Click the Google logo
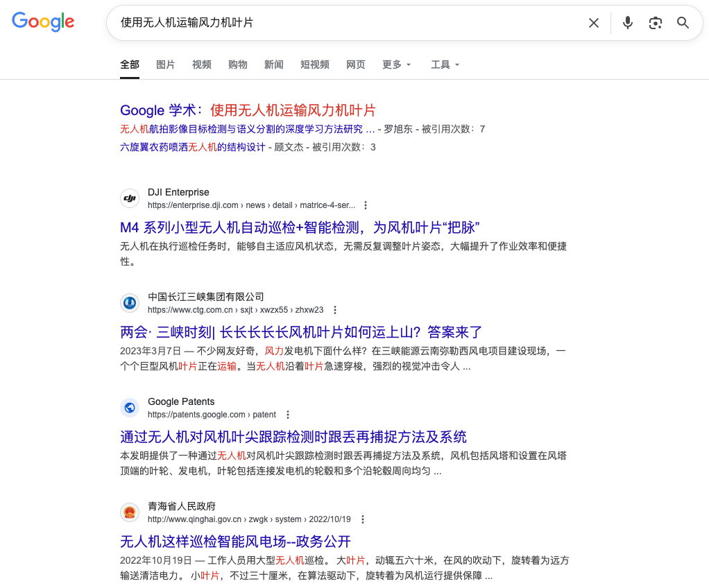The height and width of the screenshot is (588, 709). point(42,21)
